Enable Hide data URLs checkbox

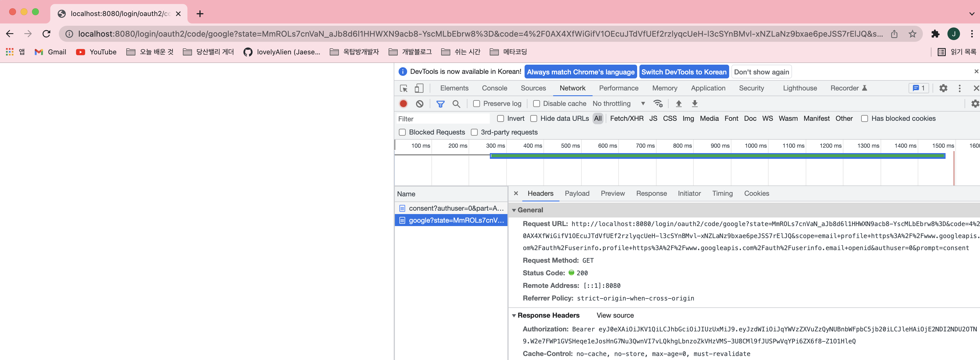pos(534,118)
